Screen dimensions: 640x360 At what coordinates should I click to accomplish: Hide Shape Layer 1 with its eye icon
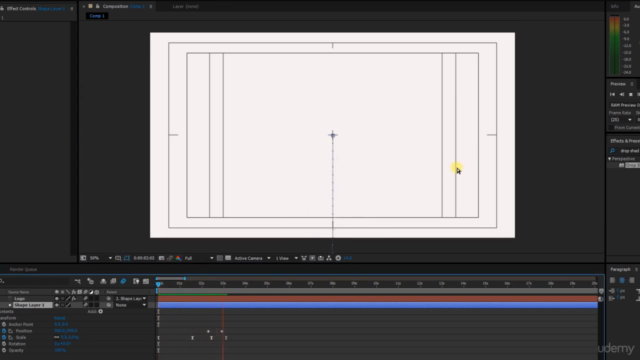pos(57,305)
